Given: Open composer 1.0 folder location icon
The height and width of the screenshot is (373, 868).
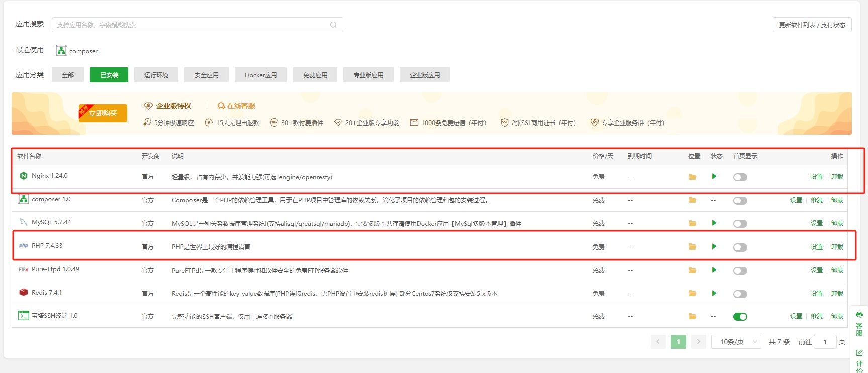Looking at the screenshot, I should 692,200.
